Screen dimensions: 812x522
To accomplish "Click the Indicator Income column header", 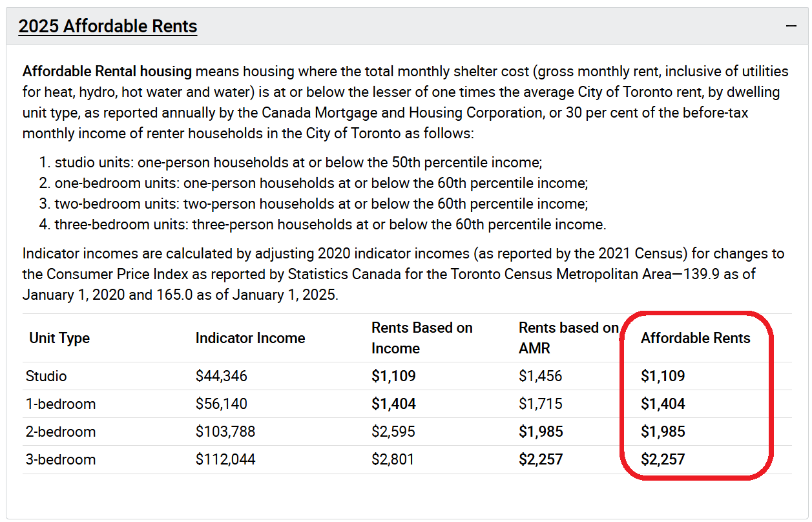I will [250, 338].
